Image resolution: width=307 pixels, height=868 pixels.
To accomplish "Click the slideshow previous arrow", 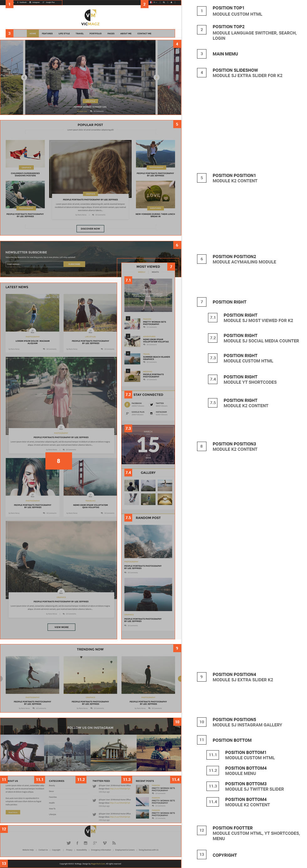I will coord(24,77).
